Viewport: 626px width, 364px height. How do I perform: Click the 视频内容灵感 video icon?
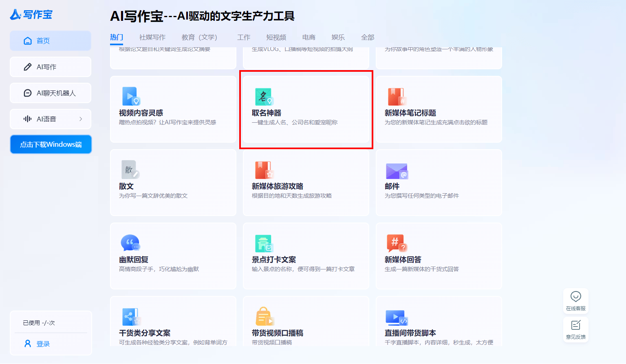(x=131, y=97)
